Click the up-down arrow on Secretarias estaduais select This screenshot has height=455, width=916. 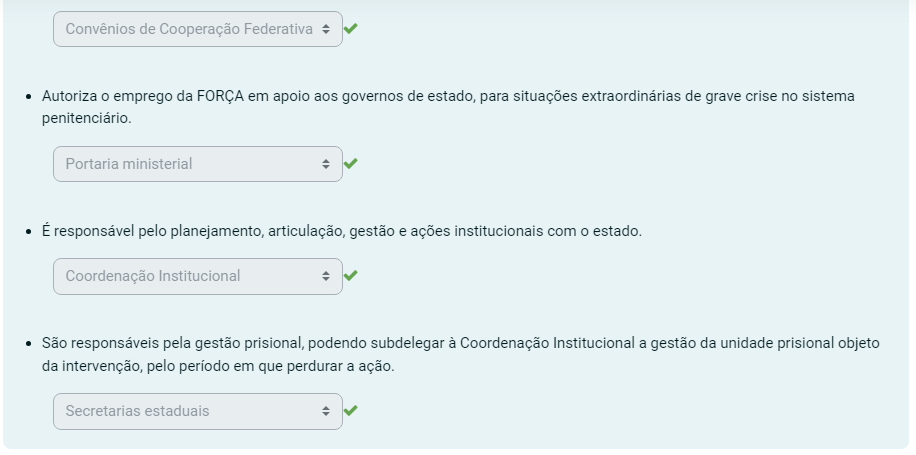click(326, 411)
